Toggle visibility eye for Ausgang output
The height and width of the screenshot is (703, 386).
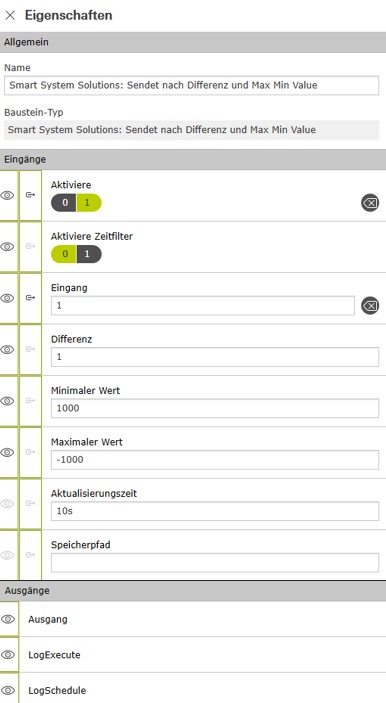click(x=8, y=619)
